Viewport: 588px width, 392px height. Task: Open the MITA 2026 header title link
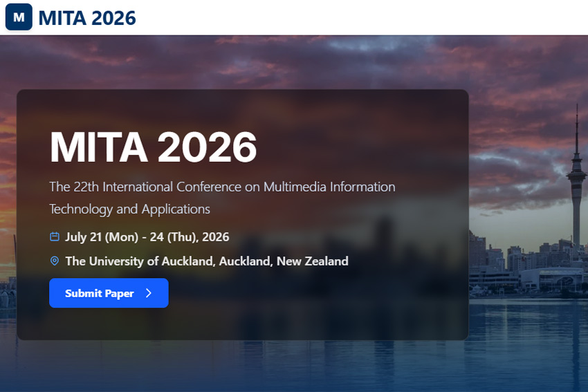(87, 18)
